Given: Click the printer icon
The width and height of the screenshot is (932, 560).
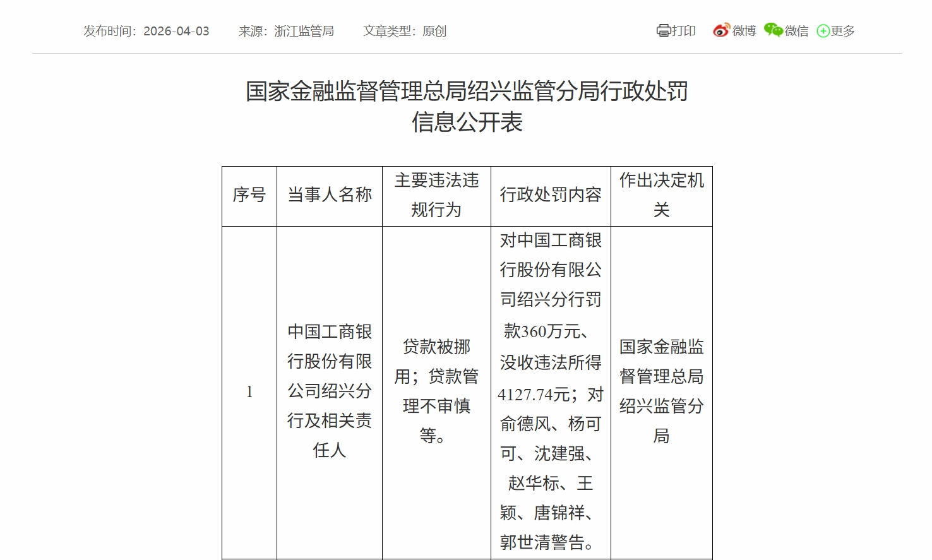Looking at the screenshot, I should tap(663, 31).
